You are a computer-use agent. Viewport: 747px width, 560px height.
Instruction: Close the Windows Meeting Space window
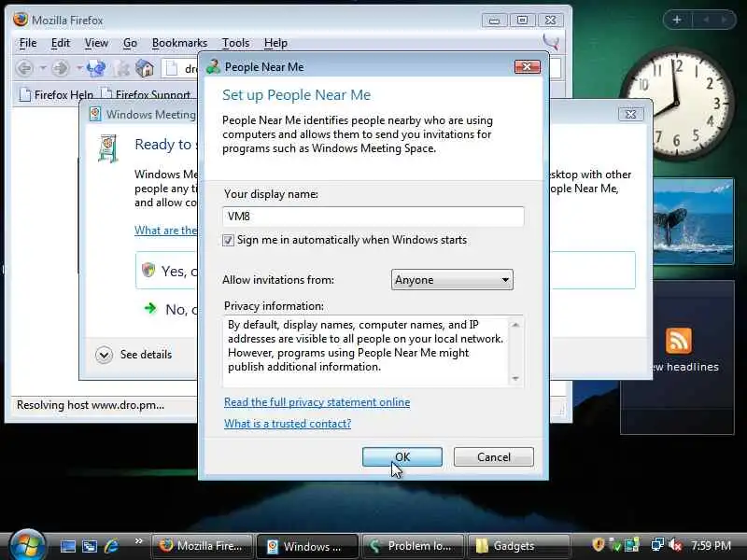coord(631,114)
